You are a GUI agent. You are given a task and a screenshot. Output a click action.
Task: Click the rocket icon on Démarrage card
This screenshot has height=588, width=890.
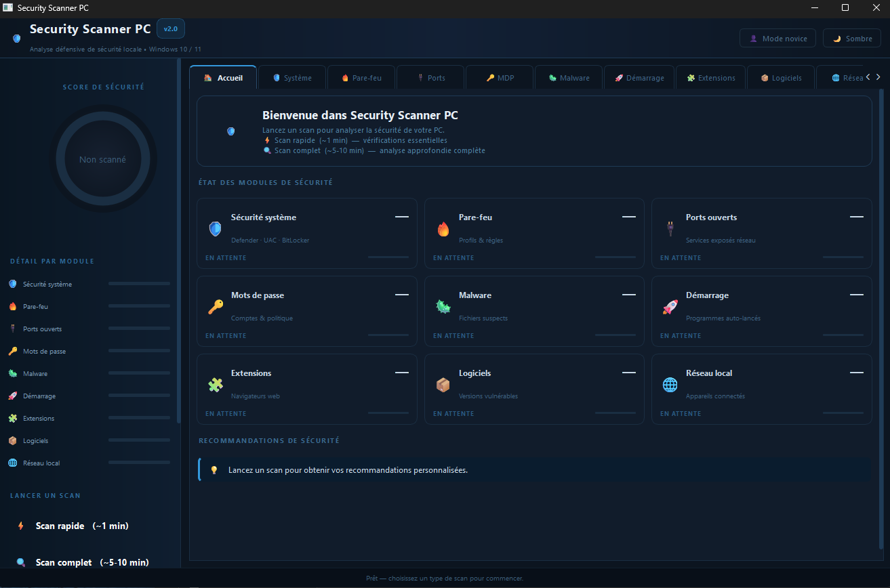[670, 307]
